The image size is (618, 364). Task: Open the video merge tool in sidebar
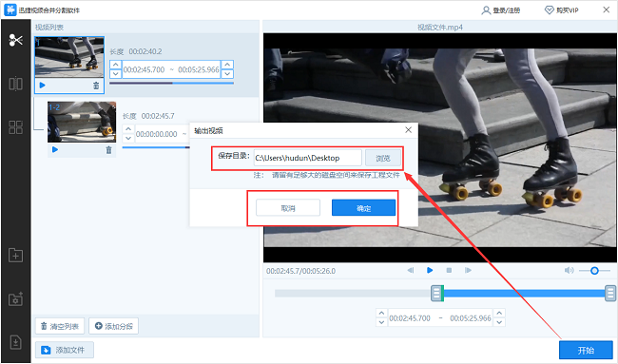pyautogui.click(x=16, y=84)
